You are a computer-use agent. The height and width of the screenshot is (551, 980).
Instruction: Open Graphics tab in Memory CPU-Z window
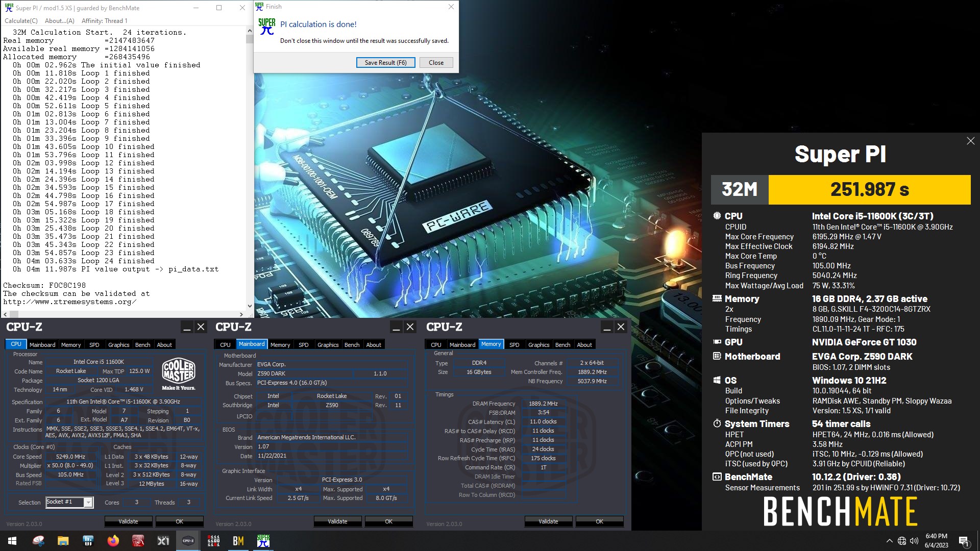(x=539, y=345)
